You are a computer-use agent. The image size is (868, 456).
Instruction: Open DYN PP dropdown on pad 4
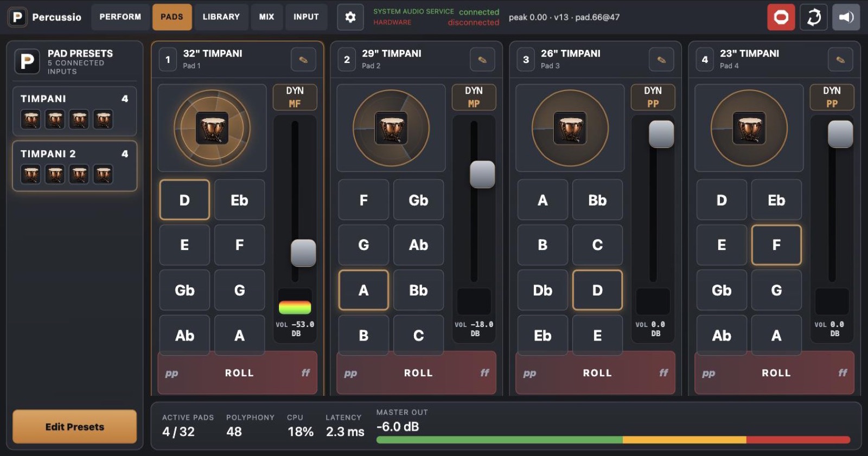coord(832,97)
